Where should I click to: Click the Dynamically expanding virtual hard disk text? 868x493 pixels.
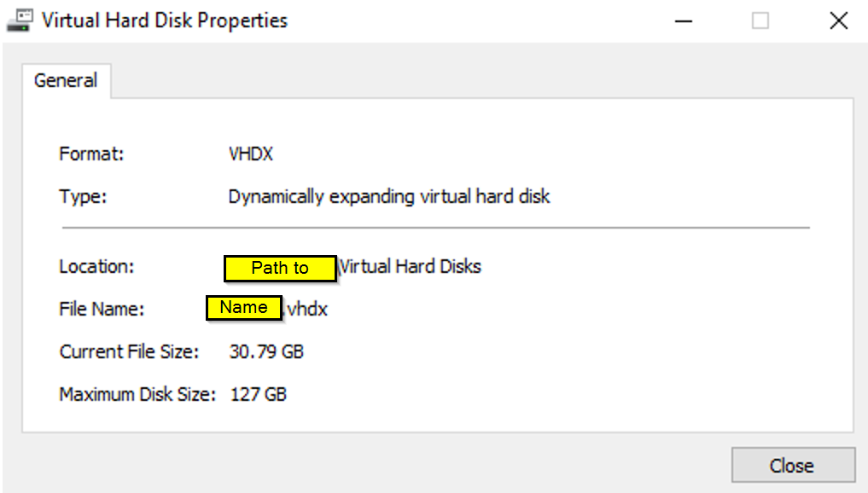tap(388, 197)
